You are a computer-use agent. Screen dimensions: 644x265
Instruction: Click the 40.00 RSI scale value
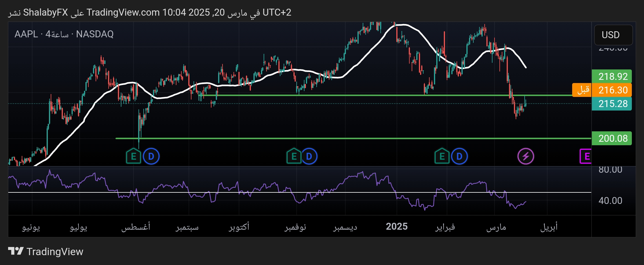610,200
